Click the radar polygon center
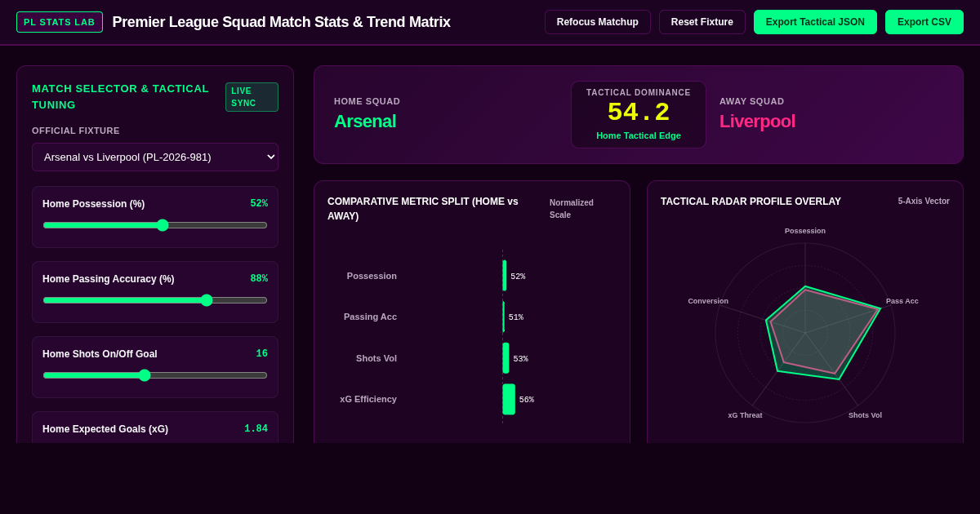The height and width of the screenshot is (514, 980). (805, 333)
